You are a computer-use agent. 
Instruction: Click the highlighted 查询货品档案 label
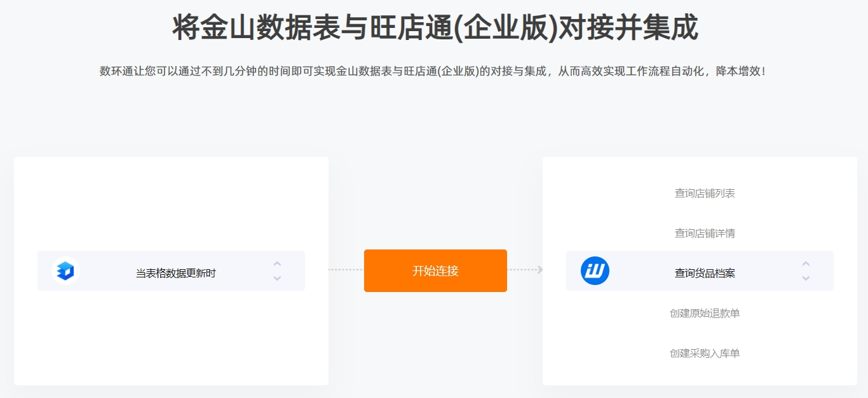coord(705,273)
